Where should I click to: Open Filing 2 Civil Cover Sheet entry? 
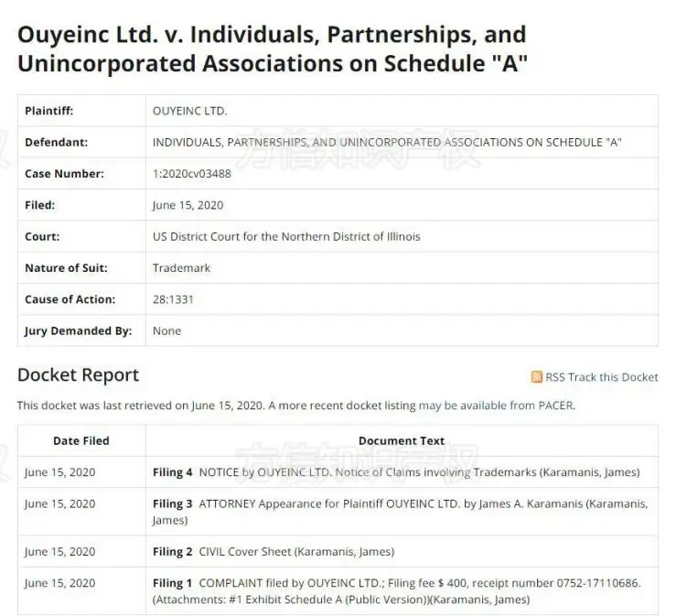(274, 552)
